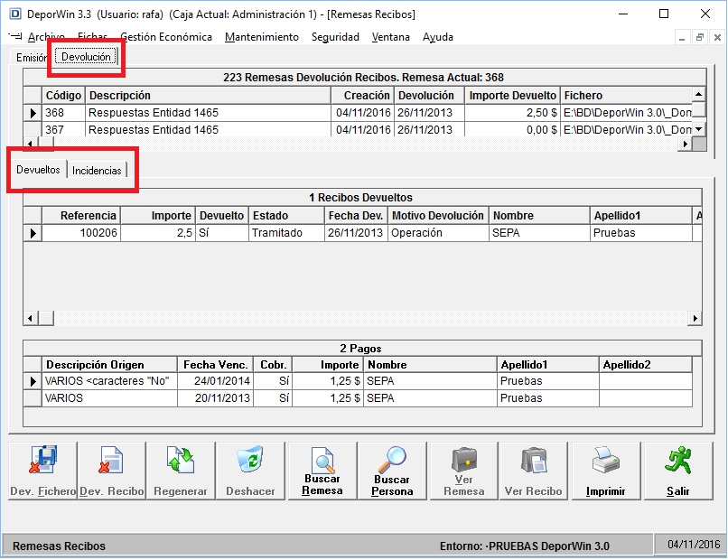Click the Referencia column header
The image size is (728, 560).
pyautogui.click(x=81, y=216)
